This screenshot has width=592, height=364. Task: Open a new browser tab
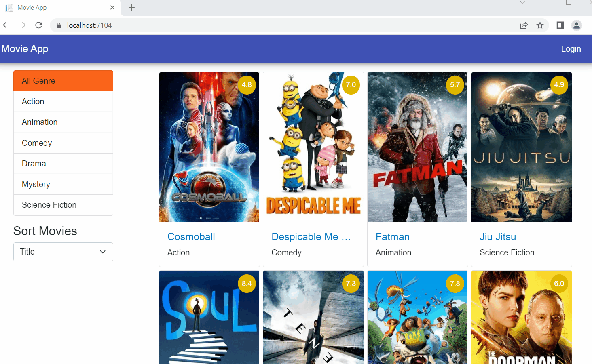131,8
